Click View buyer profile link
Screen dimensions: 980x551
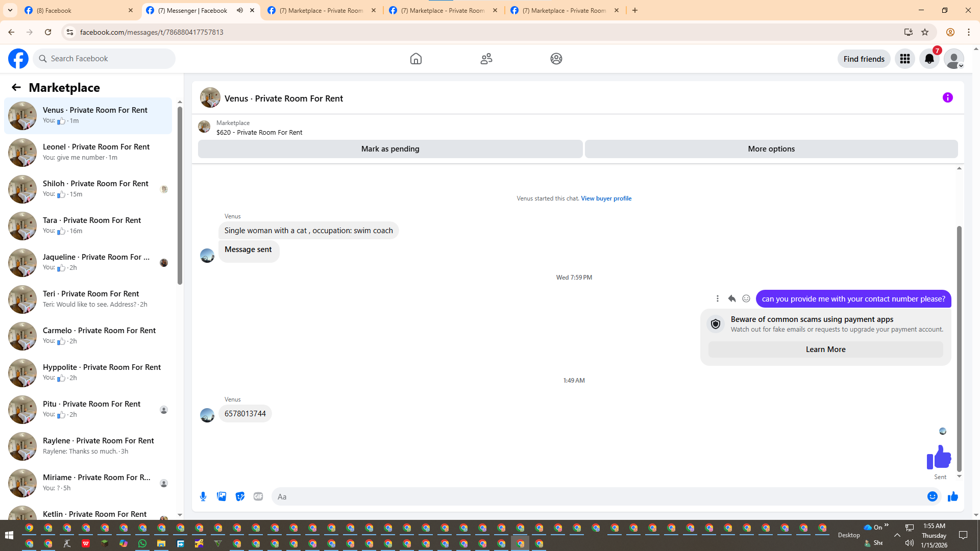coord(606,198)
